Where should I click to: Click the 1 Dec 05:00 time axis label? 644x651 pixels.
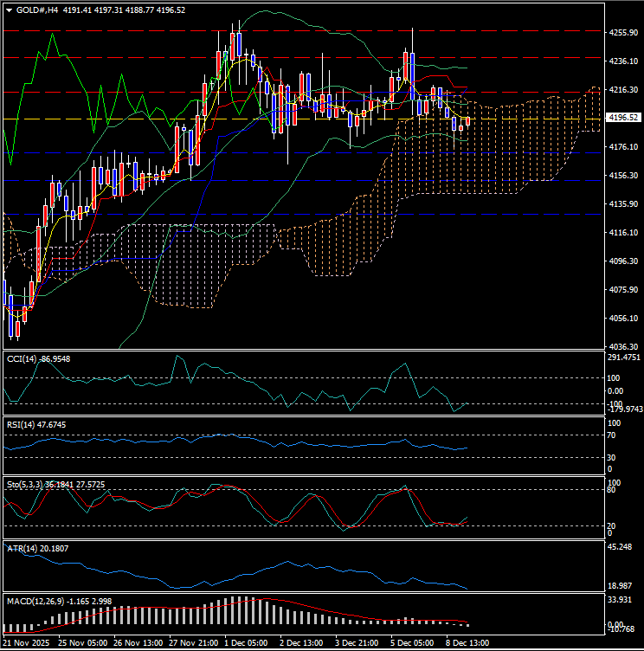tap(247, 644)
